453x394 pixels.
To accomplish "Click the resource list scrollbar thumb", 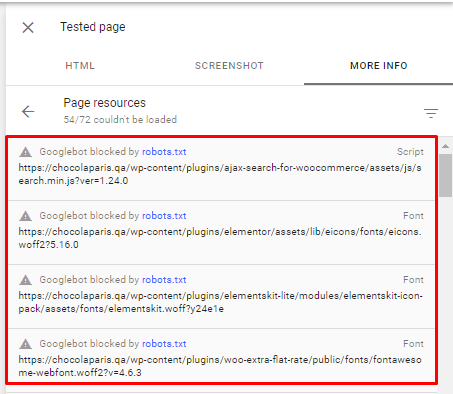I will (445, 175).
